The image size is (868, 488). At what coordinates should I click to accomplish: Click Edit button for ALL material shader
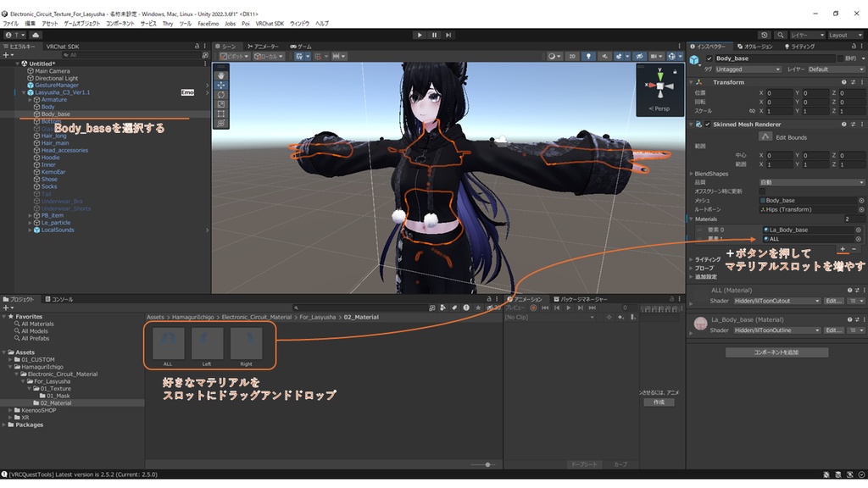click(x=834, y=301)
